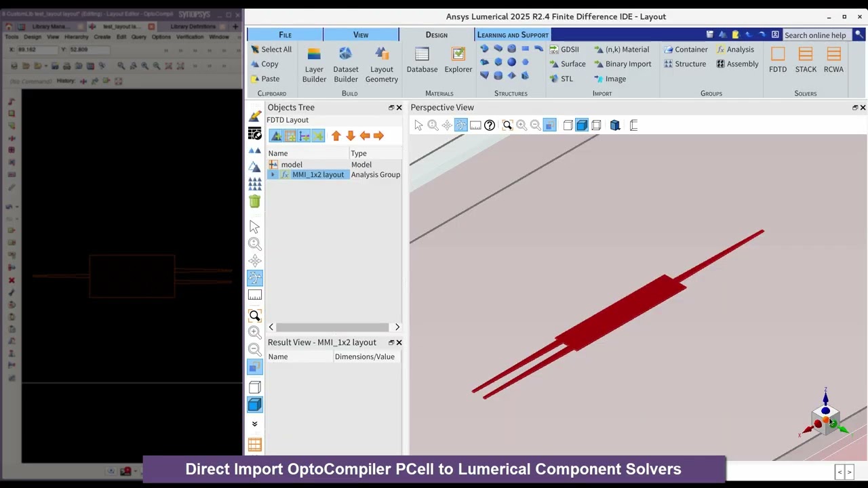Toggle the left toolbar rotate view tool
Viewport: 868px width, 488px height.
[x=255, y=278]
